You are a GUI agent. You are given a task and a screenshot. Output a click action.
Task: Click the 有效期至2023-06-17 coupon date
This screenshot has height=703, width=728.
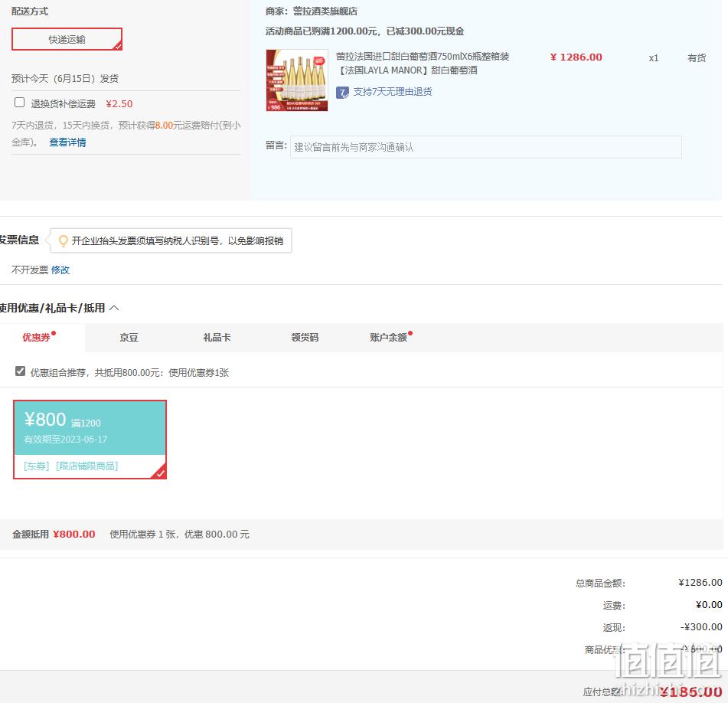coord(66,440)
